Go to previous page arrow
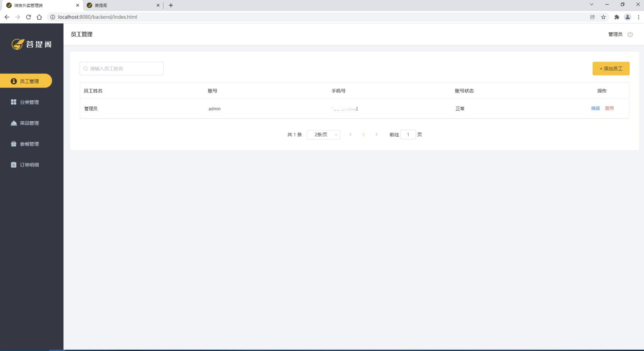The height and width of the screenshot is (351, 644). 350,134
